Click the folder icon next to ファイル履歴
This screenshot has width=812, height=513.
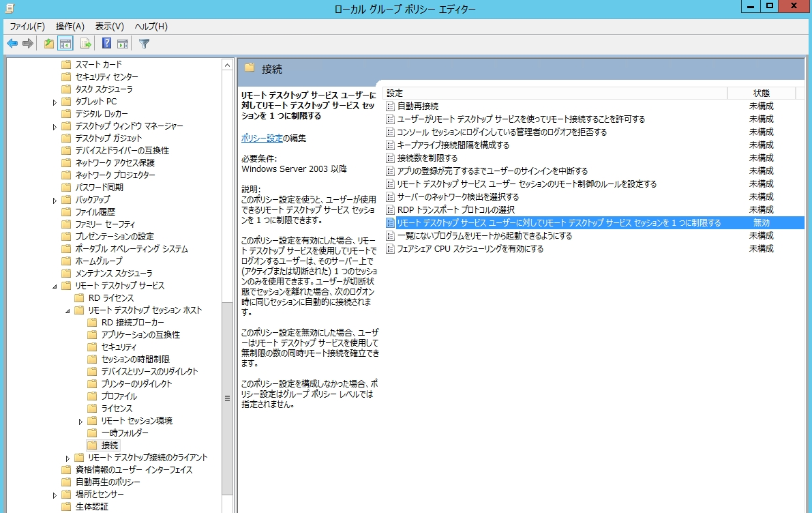click(x=65, y=212)
